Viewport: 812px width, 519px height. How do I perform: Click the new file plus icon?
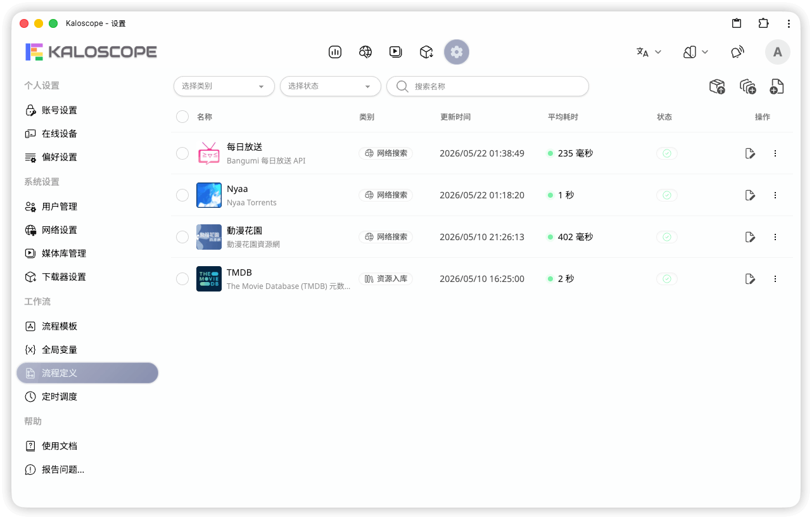[777, 87]
